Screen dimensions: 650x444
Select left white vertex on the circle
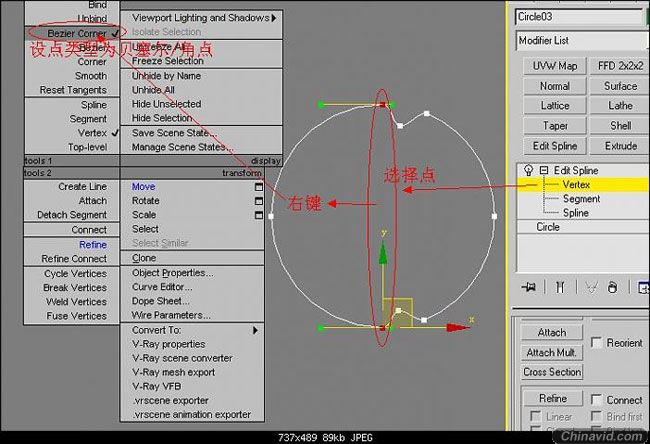click(271, 216)
